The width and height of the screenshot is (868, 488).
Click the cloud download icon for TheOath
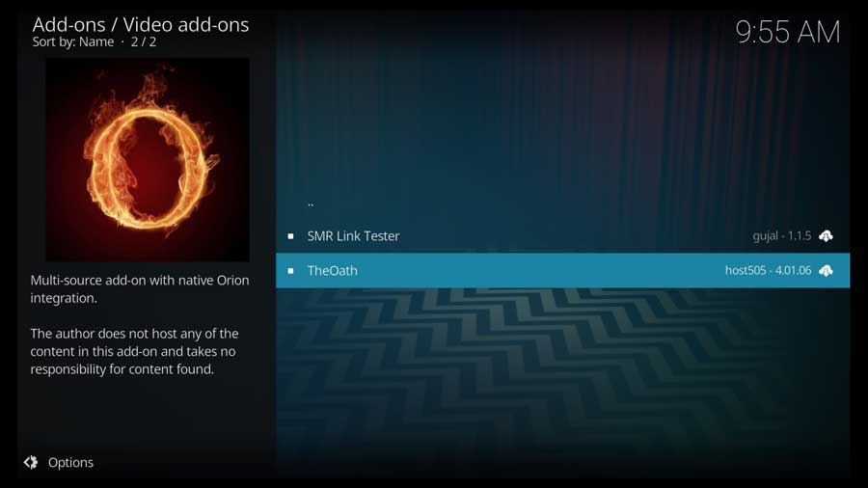(x=826, y=271)
